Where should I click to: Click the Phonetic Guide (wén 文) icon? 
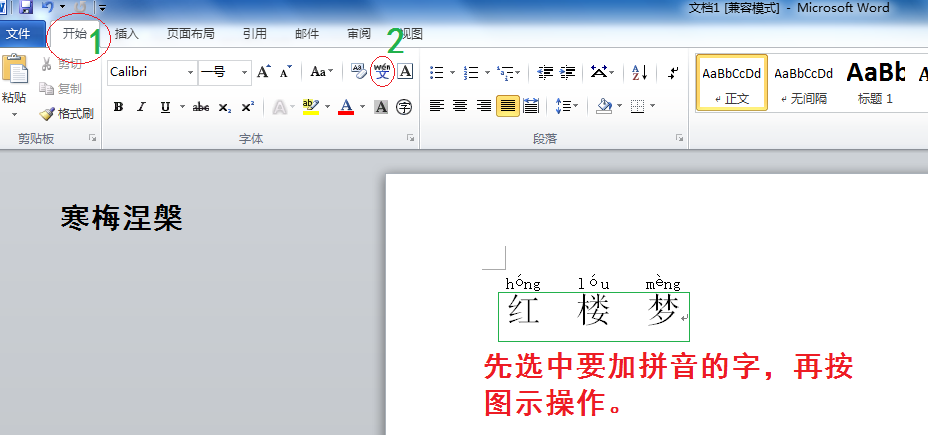(x=383, y=72)
